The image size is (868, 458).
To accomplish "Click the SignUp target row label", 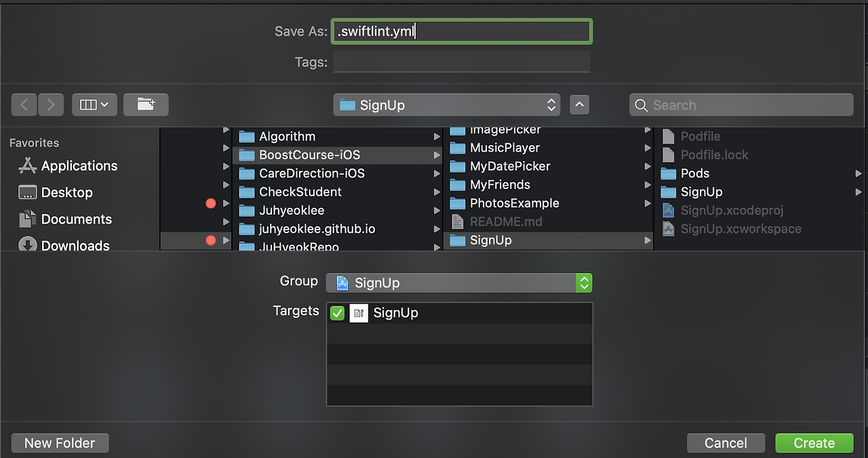I will 395,313.
